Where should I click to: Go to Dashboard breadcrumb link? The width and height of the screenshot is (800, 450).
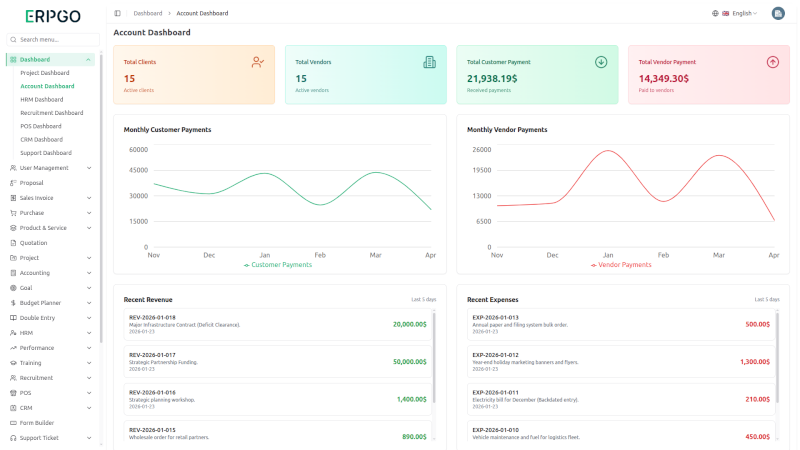click(148, 13)
